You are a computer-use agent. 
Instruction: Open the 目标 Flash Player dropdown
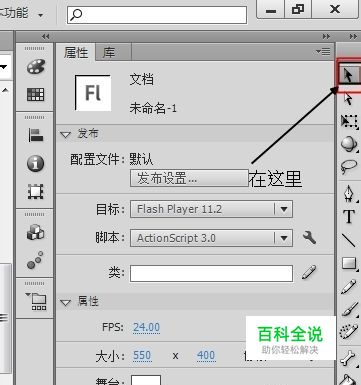[x=211, y=209]
